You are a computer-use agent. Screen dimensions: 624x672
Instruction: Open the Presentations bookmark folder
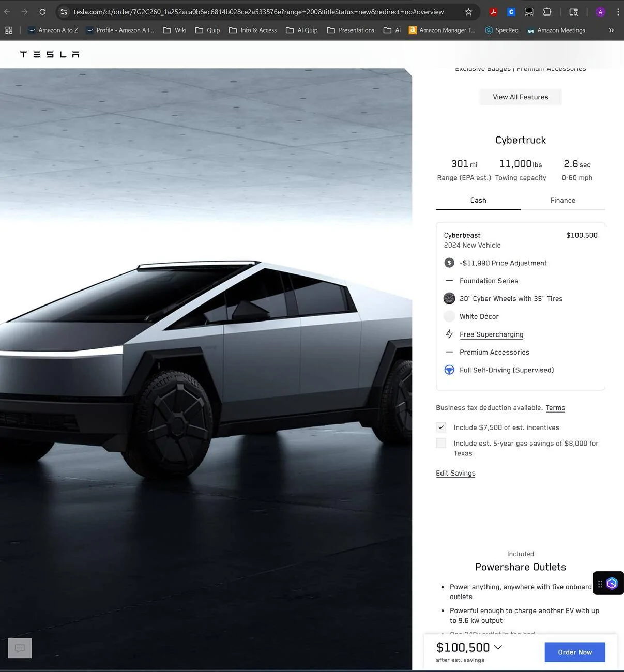click(x=351, y=30)
